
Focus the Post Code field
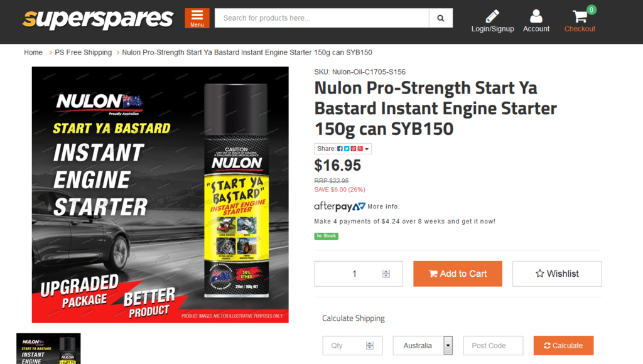click(x=493, y=346)
